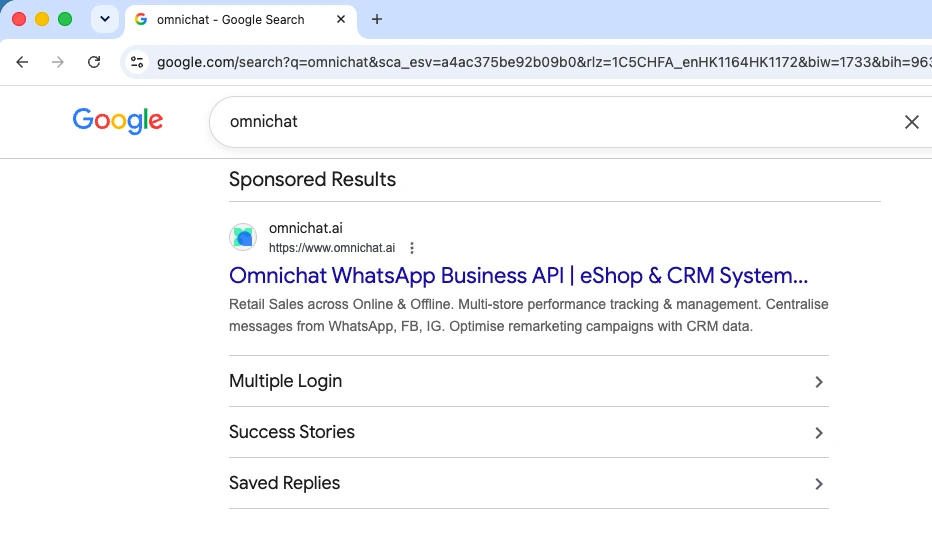
Task: Go back to the previous page
Action: tap(22, 62)
